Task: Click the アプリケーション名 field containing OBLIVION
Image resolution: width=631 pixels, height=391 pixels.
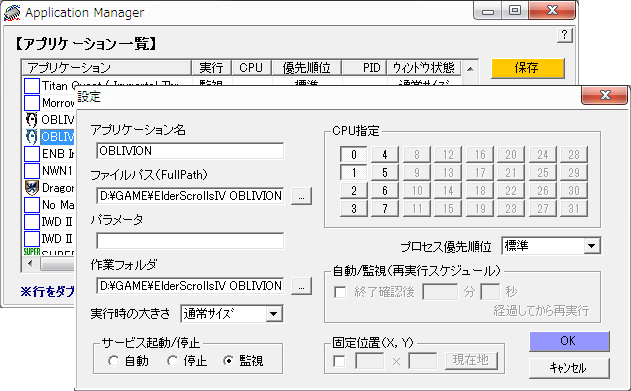Action: [x=190, y=151]
